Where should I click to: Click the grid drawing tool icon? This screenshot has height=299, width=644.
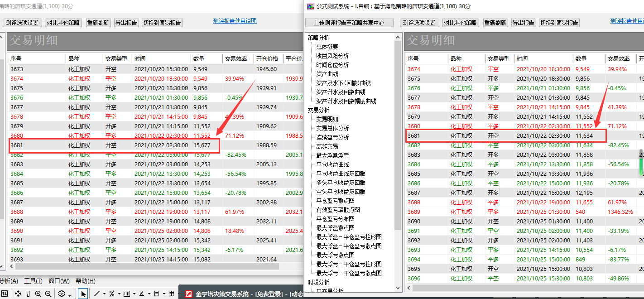pyautogui.click(x=172, y=294)
